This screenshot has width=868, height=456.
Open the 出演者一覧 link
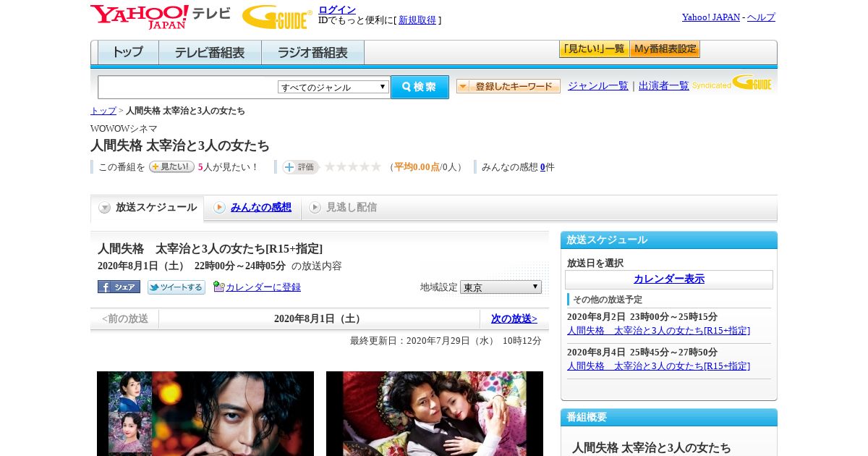[664, 86]
